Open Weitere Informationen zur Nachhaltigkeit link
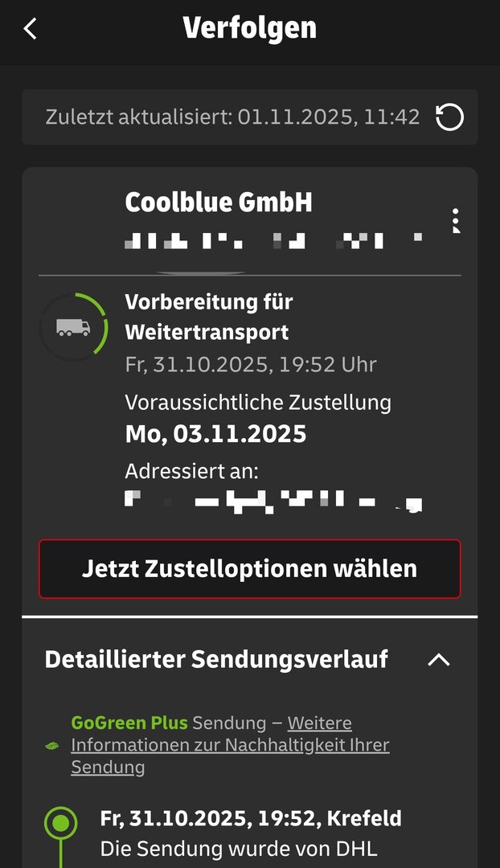The width and height of the screenshot is (500, 868). (x=231, y=745)
